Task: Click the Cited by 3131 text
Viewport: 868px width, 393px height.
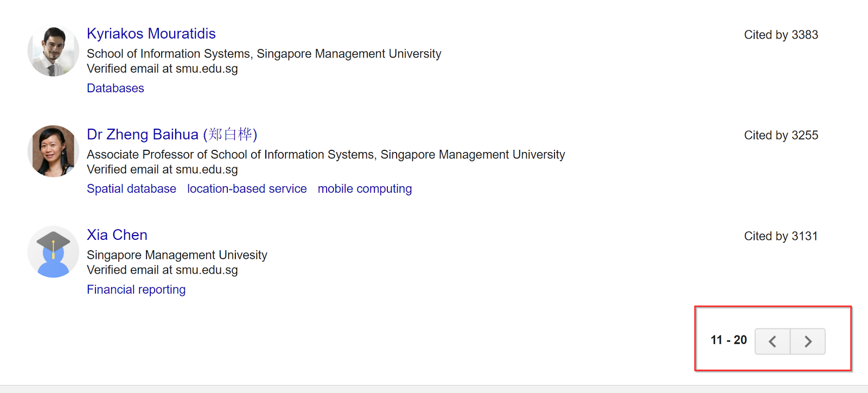Action: (781, 236)
